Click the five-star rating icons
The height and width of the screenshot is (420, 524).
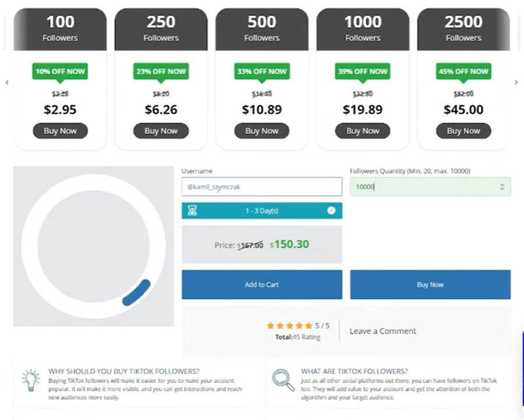pos(289,326)
